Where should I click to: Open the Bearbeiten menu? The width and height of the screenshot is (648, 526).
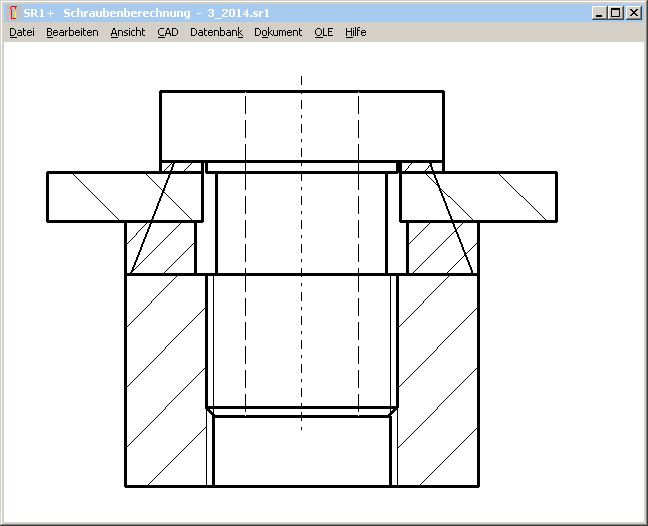(x=72, y=32)
